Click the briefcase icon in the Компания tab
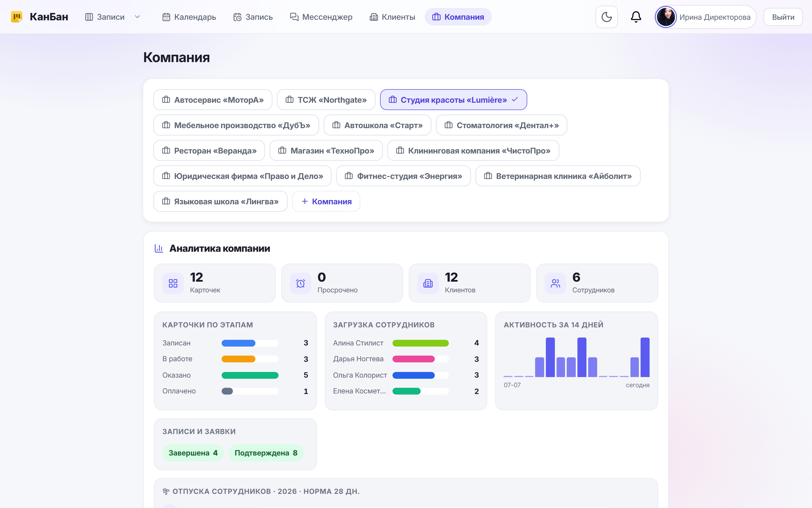The height and width of the screenshot is (508, 812). [x=436, y=17]
